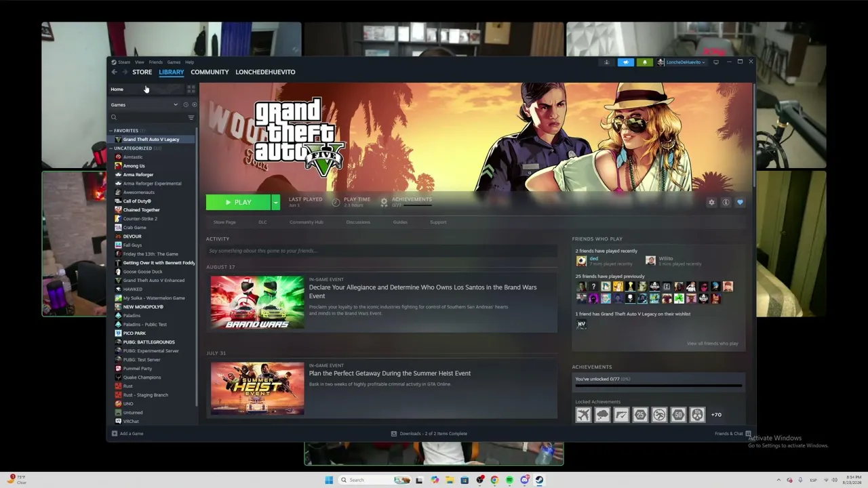
Task: Open the Guides link
Action: [x=400, y=222]
